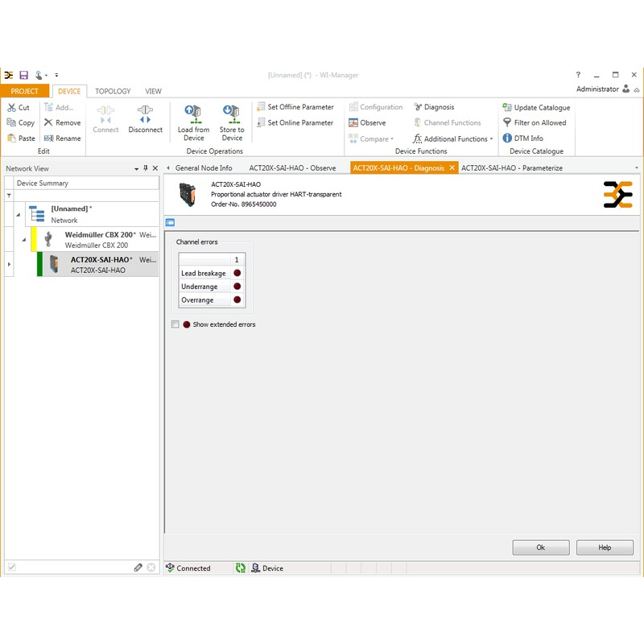
Task: Click the blue window icon above Channel errors
Action: (170, 223)
